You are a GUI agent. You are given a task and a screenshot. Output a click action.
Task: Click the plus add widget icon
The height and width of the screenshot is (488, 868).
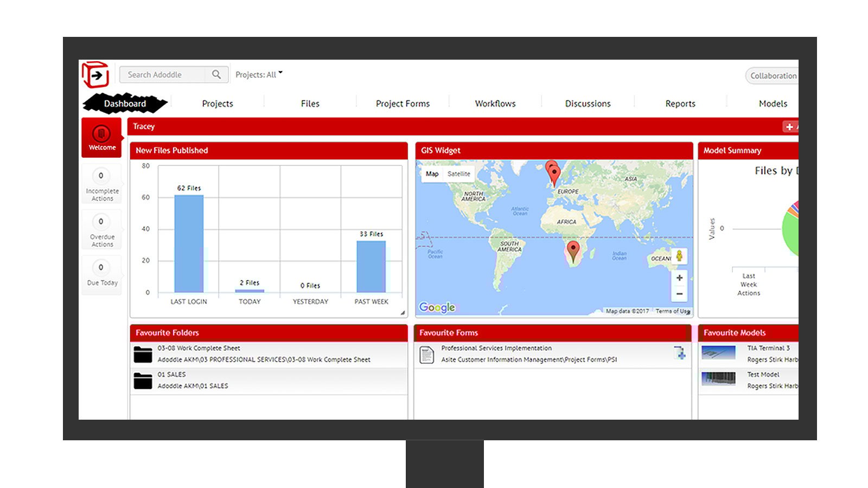point(789,127)
